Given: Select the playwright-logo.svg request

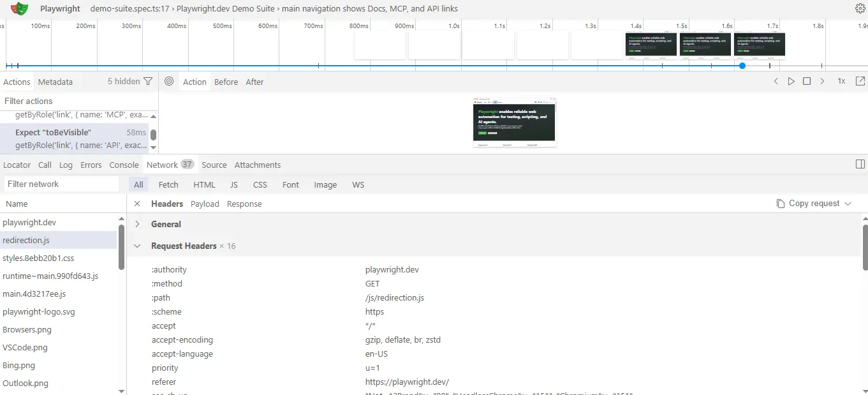Looking at the screenshot, I should pos(58,311).
